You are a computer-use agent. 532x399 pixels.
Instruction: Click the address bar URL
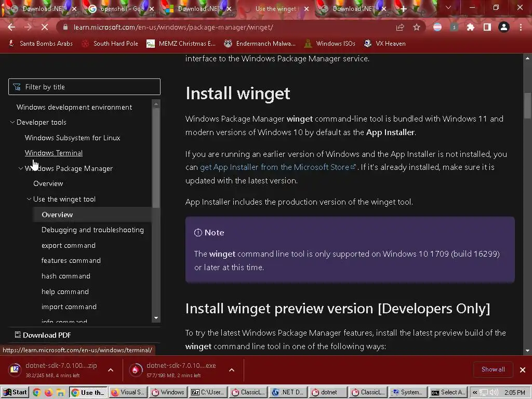click(173, 27)
